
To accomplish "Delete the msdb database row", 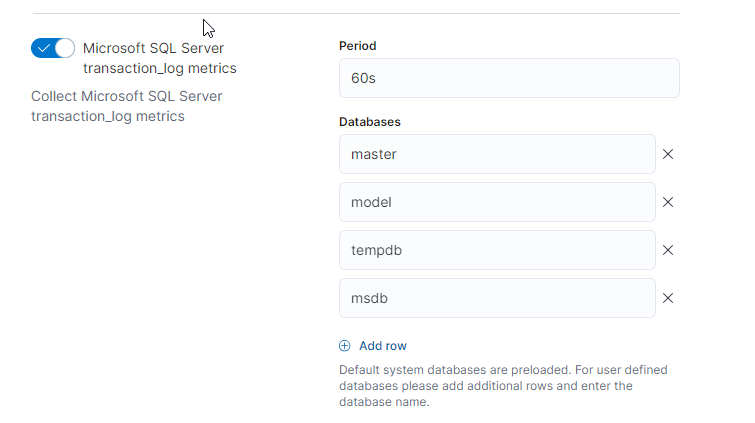I will pos(668,298).
